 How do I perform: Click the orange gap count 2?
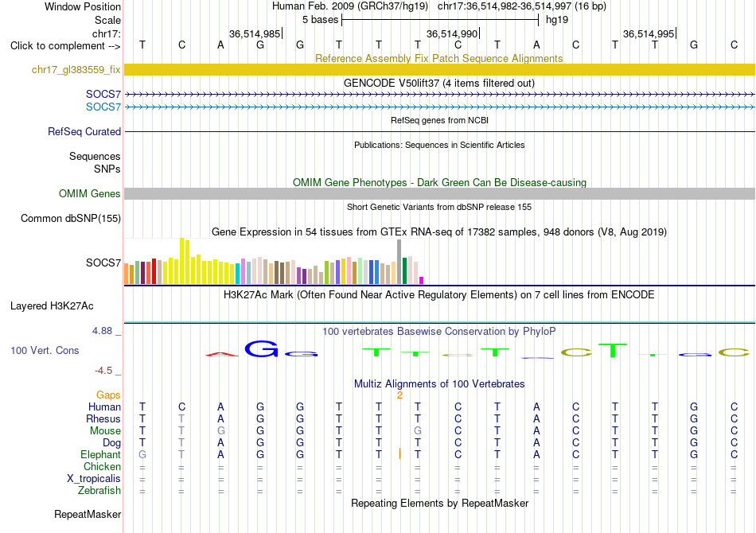[399, 395]
